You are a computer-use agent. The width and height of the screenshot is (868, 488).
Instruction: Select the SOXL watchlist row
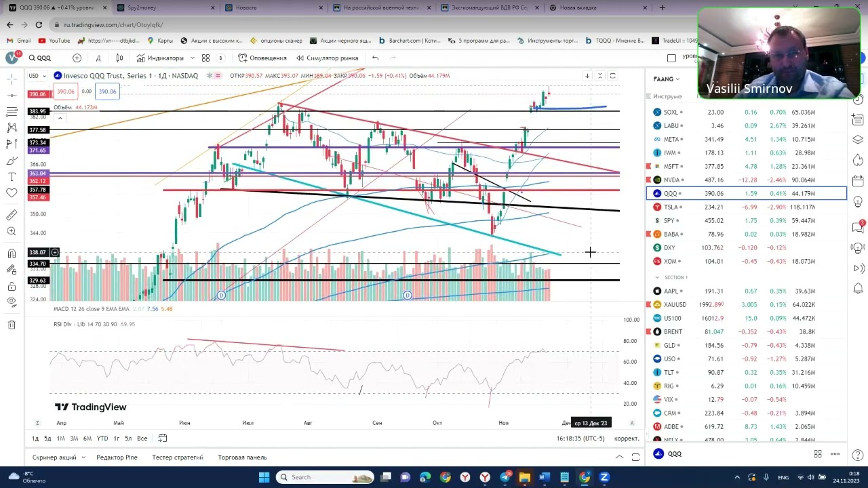click(746, 112)
